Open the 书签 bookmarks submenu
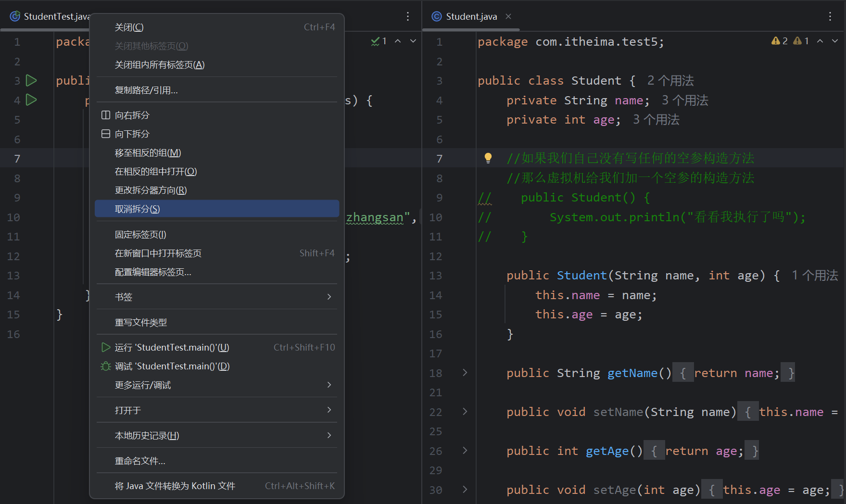 point(217,297)
